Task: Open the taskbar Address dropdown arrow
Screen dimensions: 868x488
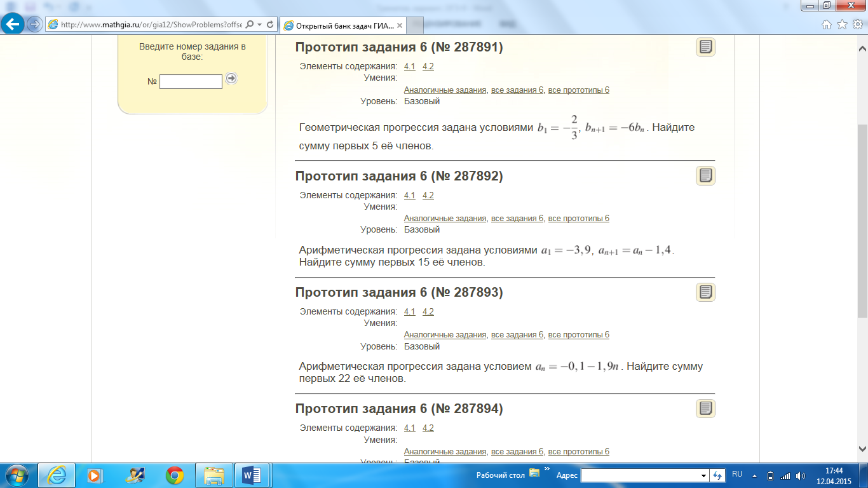Action: click(x=703, y=475)
